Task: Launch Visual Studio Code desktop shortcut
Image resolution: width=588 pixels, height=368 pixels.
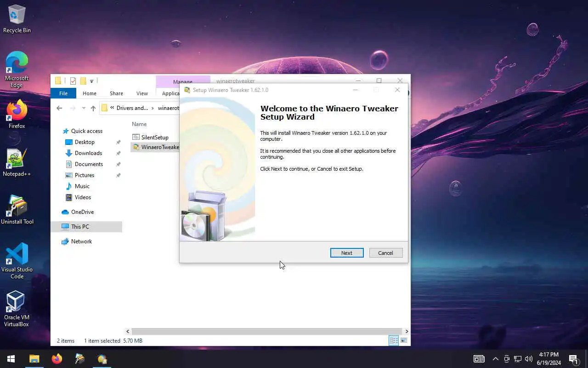Action: pos(17,261)
